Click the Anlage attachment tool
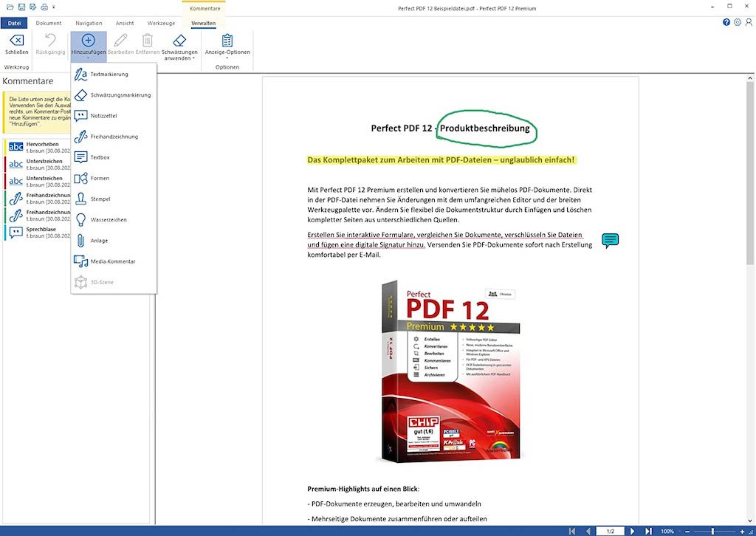The height and width of the screenshot is (536, 756). pos(96,240)
